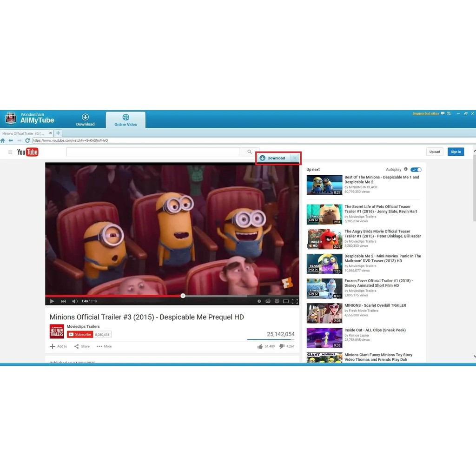Click the YouTube search magnifier button
Image resolution: width=476 pixels, height=476 pixels.
click(x=249, y=152)
